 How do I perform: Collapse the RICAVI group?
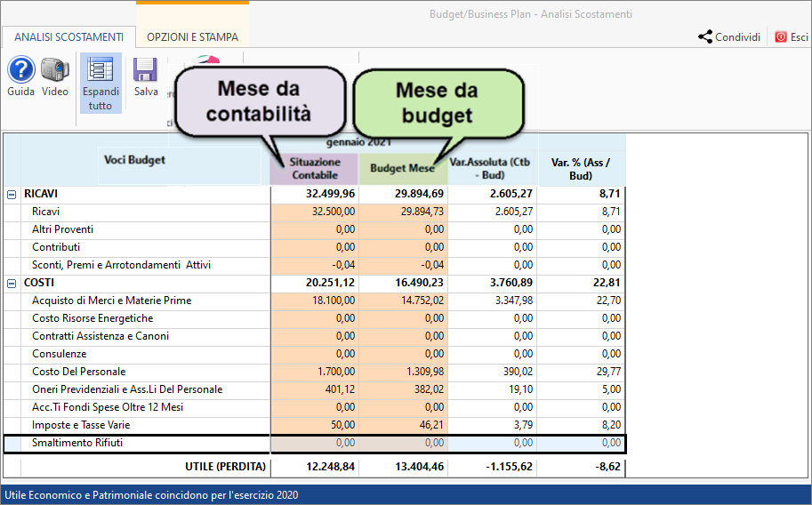pos(12,195)
